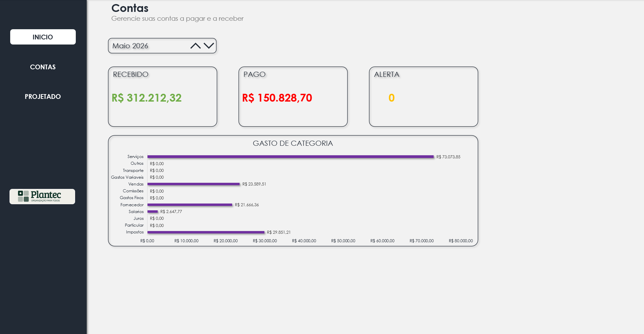Click the ALERTA count value 0
Screen dimensions: 644x334
pos(391,98)
